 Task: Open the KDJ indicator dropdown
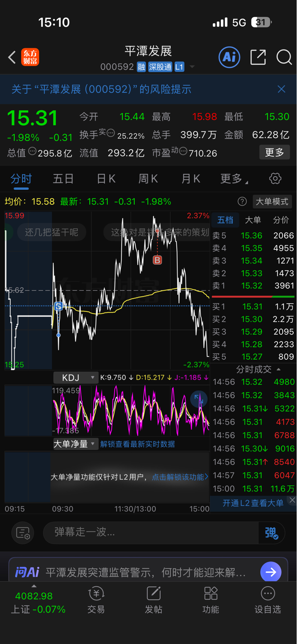point(76,378)
